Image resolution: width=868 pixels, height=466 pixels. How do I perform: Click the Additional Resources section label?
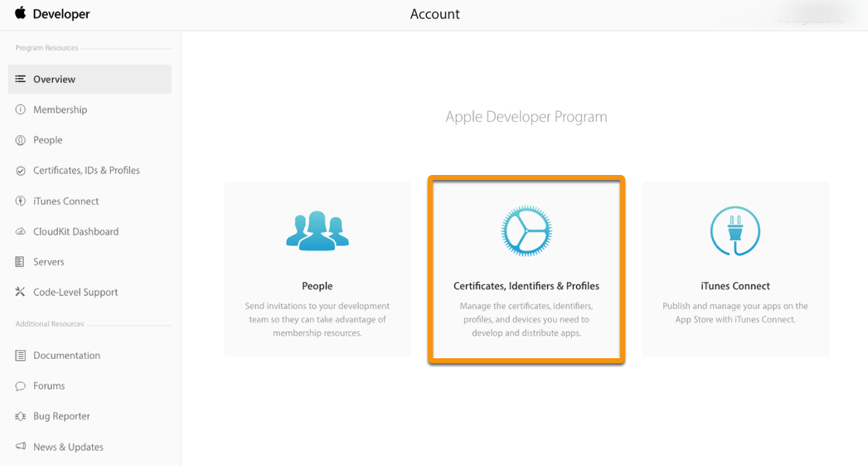(50, 323)
